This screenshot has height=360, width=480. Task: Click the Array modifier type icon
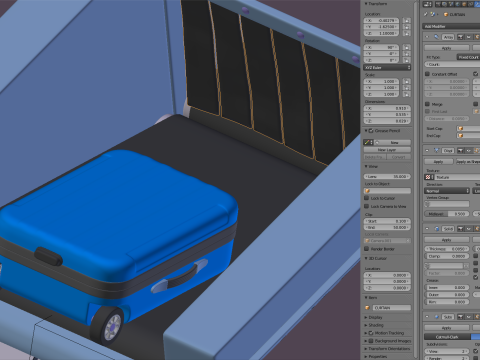point(436,37)
